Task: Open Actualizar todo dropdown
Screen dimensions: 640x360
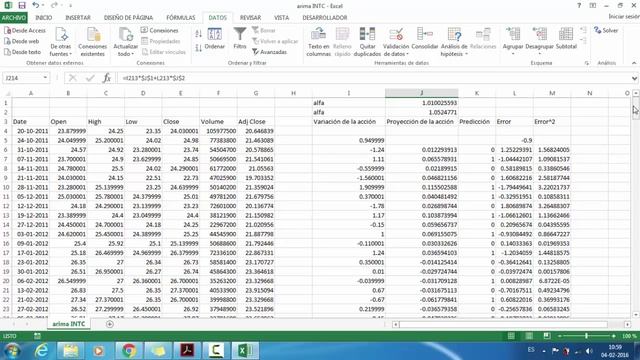Action: (x=126, y=42)
